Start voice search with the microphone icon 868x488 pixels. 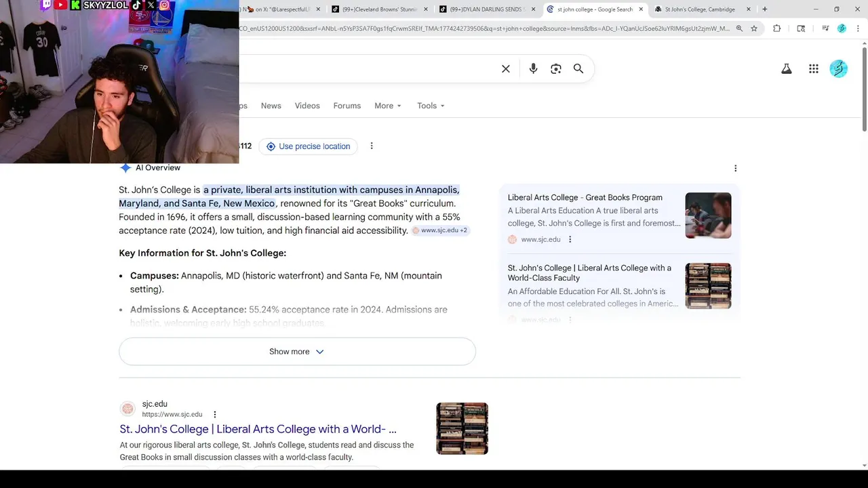533,68
